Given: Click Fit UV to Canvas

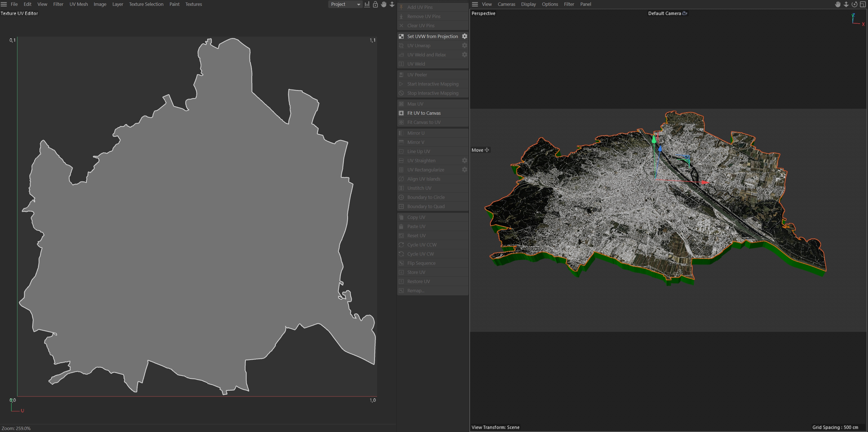Looking at the screenshot, I should pos(424,113).
